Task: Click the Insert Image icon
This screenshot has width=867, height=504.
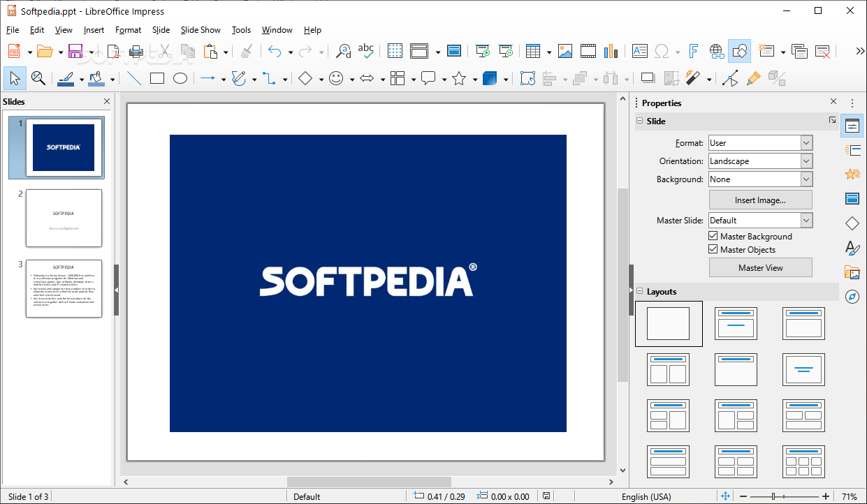Action: click(x=565, y=51)
